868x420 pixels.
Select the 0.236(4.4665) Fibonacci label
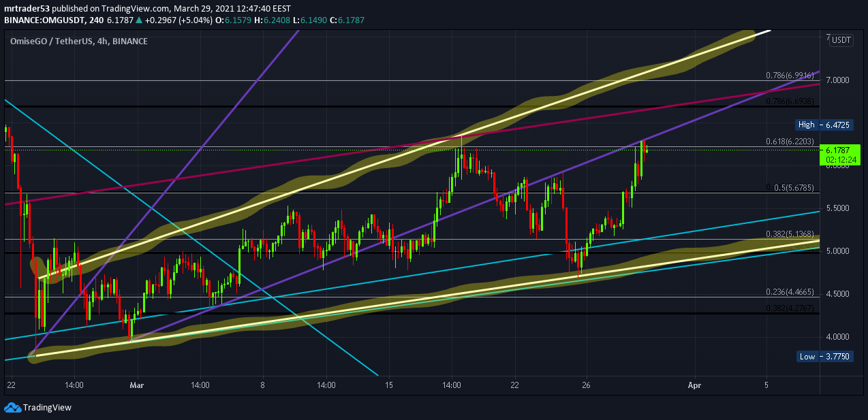790,291
